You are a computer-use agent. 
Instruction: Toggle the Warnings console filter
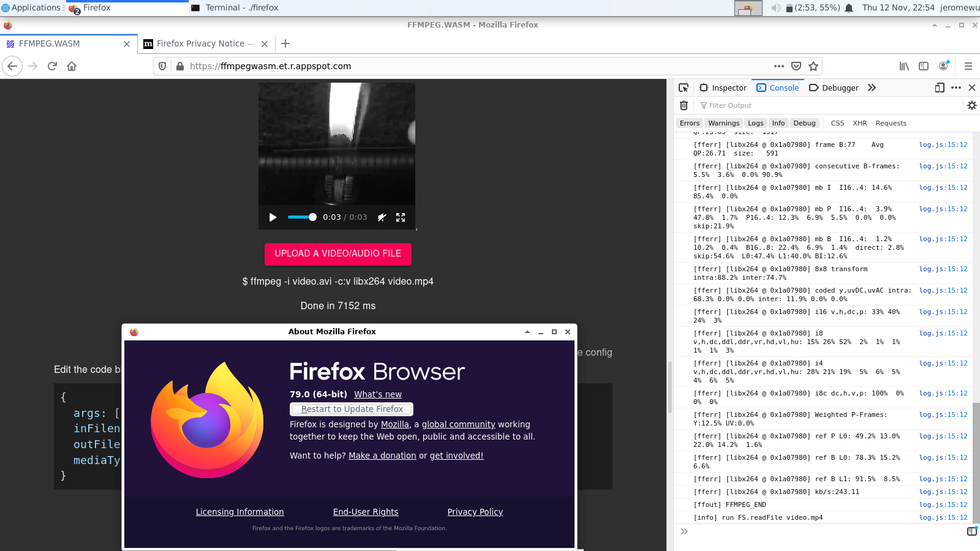pyautogui.click(x=723, y=123)
